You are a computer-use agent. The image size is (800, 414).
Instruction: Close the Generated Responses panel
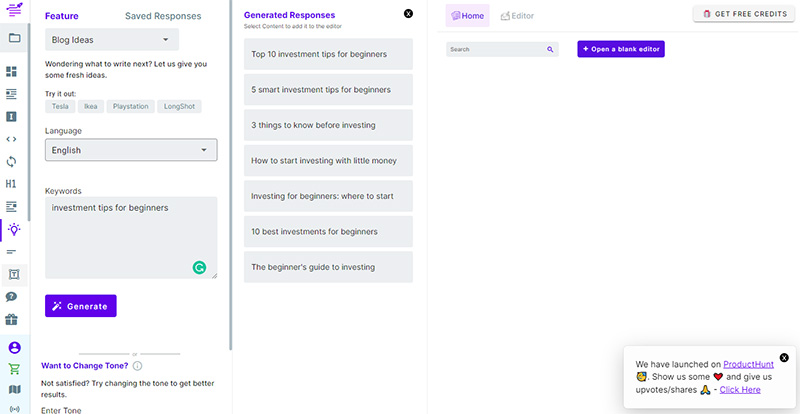point(408,14)
